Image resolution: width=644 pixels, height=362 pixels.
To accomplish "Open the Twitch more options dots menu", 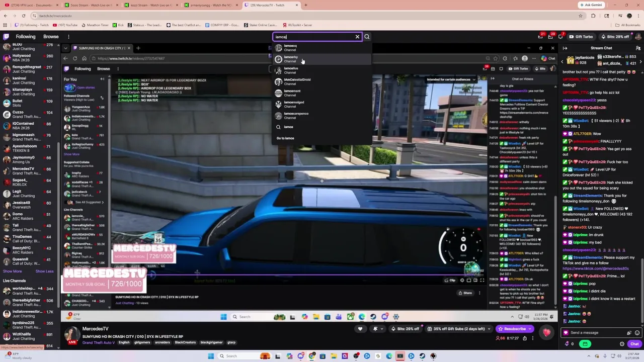I will 68,37.
